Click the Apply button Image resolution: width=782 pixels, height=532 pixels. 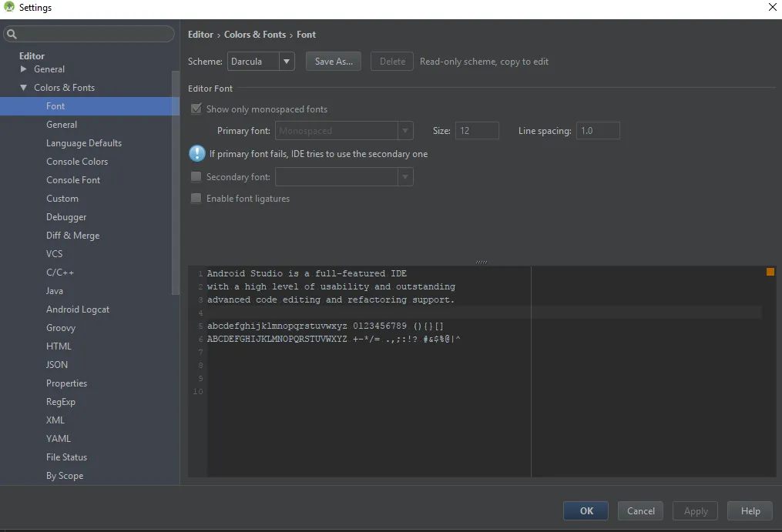pyautogui.click(x=695, y=510)
